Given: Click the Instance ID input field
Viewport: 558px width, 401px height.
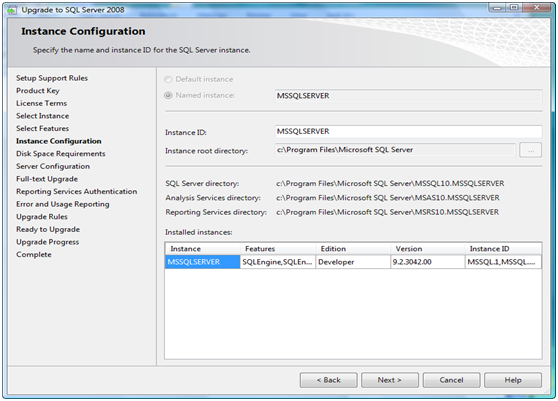Looking at the screenshot, I should click(408, 131).
